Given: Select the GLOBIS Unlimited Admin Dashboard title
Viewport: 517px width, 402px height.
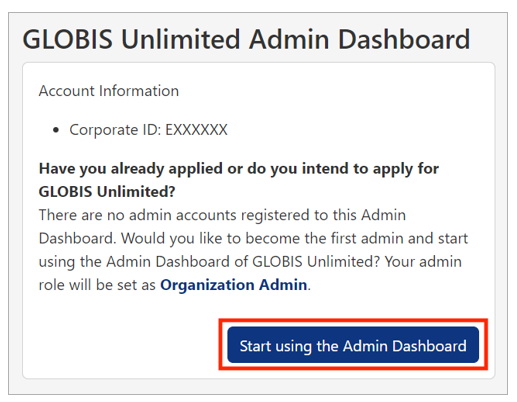Looking at the screenshot, I should click(x=246, y=40).
